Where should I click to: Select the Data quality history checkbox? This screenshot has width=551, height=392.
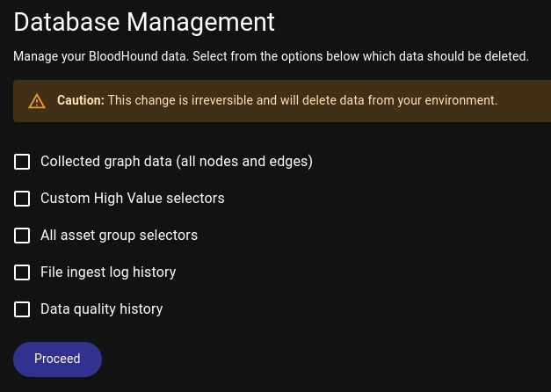22,309
